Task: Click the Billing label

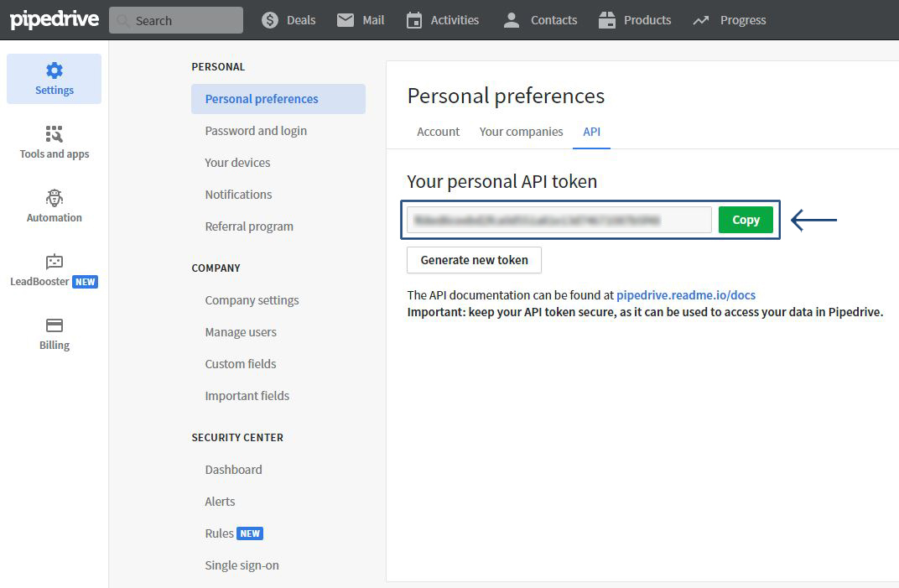Action: [x=55, y=345]
